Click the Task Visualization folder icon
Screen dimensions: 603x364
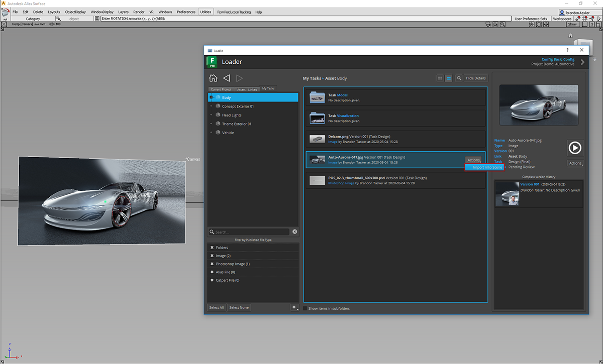point(317,118)
